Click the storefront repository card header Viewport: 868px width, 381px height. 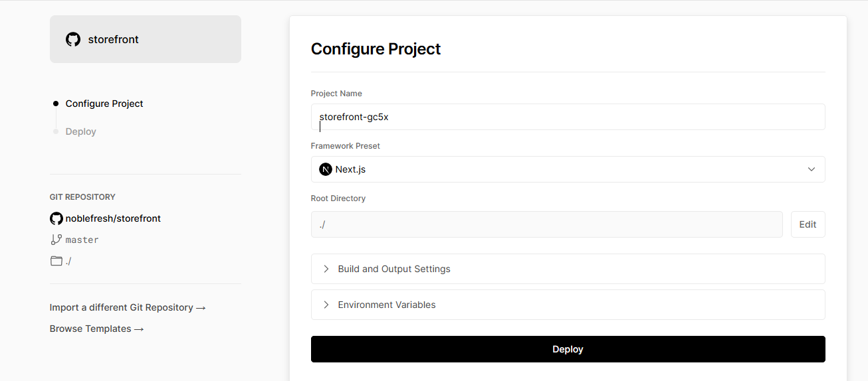[x=146, y=39]
